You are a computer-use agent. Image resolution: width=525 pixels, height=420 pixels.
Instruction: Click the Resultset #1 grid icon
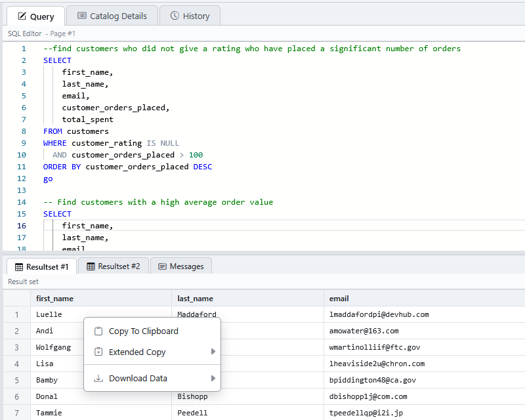point(19,267)
